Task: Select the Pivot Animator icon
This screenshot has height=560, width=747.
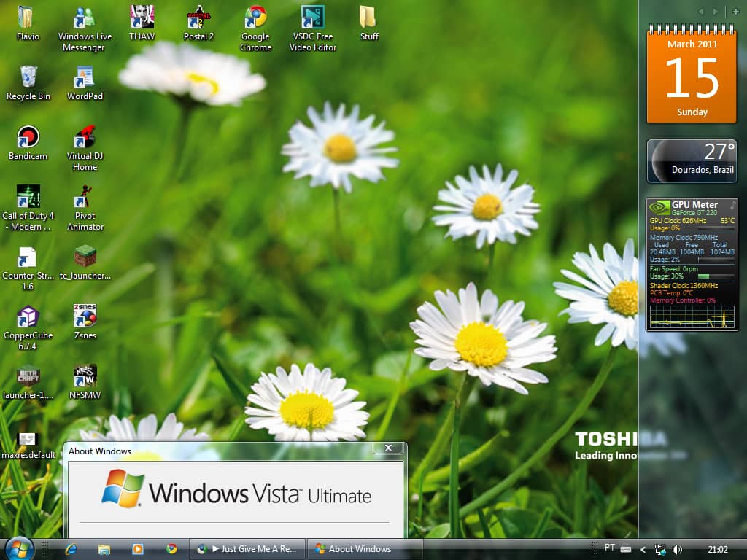Action: click(x=85, y=209)
